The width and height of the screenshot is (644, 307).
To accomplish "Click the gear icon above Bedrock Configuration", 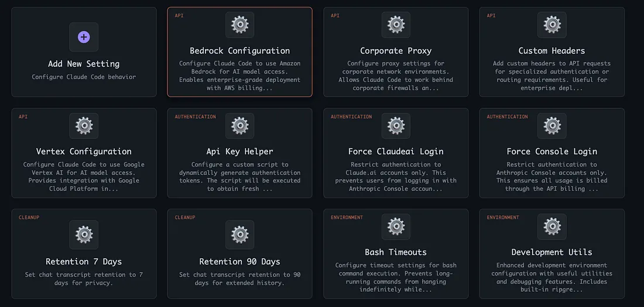I will [x=239, y=25].
